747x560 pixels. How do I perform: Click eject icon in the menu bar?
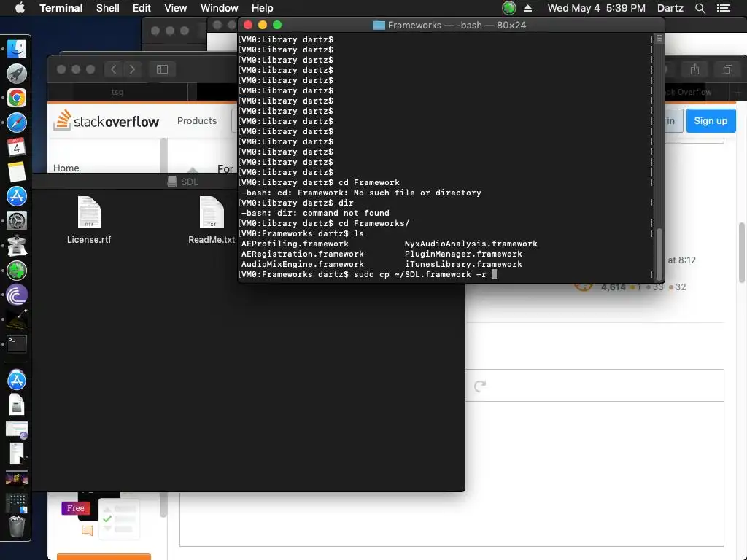tap(528, 8)
